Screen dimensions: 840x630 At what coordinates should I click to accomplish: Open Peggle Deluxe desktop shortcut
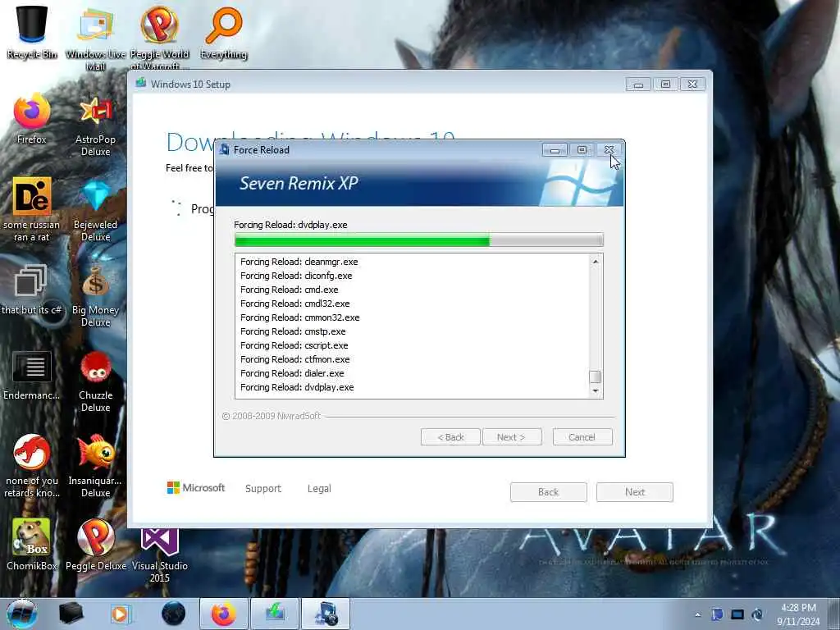95,546
